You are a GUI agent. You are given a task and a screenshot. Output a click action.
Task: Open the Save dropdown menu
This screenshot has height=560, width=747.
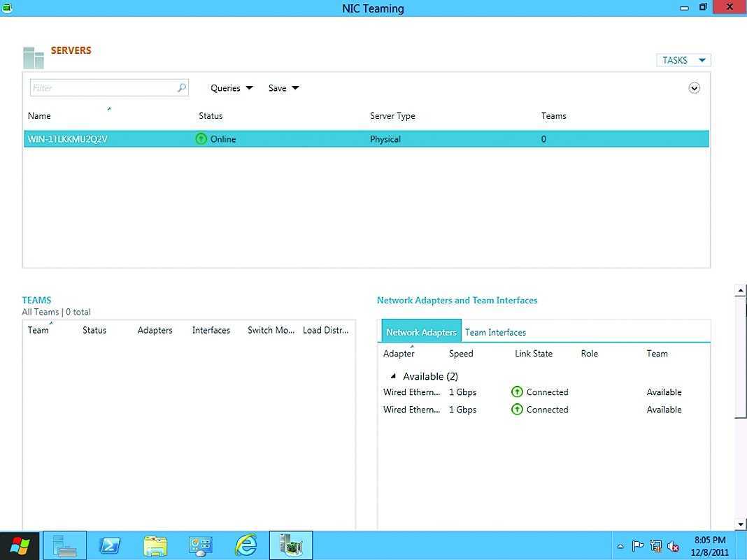tap(283, 88)
